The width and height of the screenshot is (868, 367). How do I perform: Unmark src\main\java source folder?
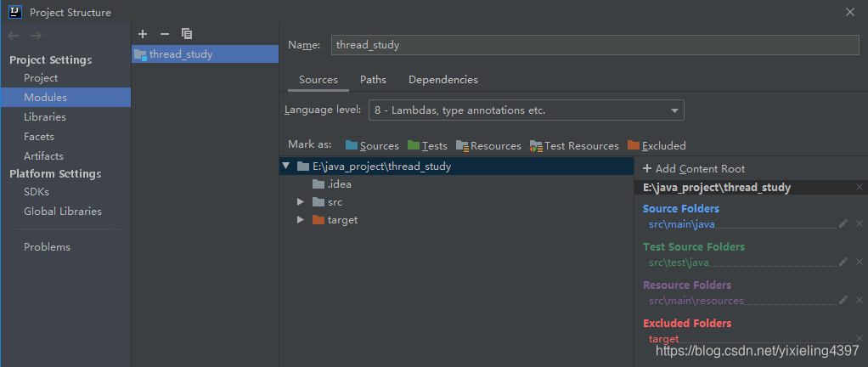click(860, 223)
